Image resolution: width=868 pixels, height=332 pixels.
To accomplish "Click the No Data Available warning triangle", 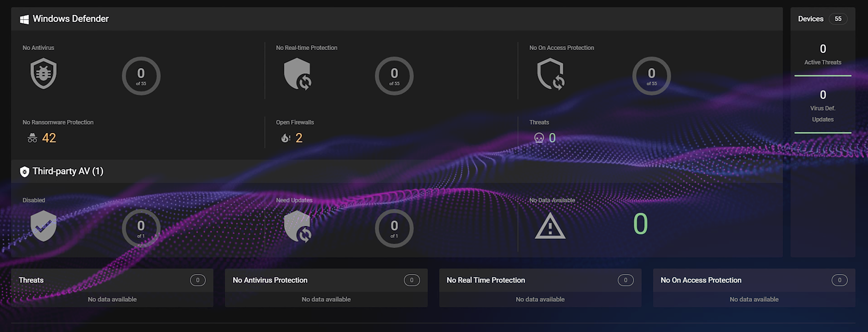I will click(550, 226).
